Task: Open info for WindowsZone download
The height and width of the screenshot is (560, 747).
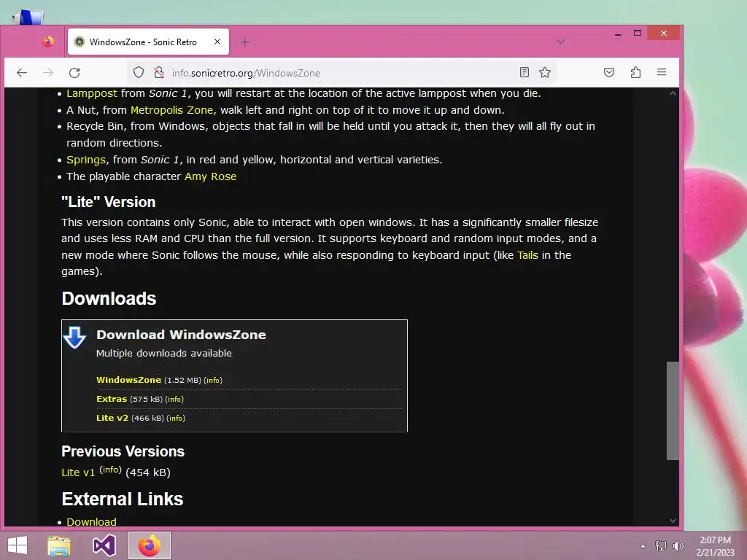Action: (213, 380)
